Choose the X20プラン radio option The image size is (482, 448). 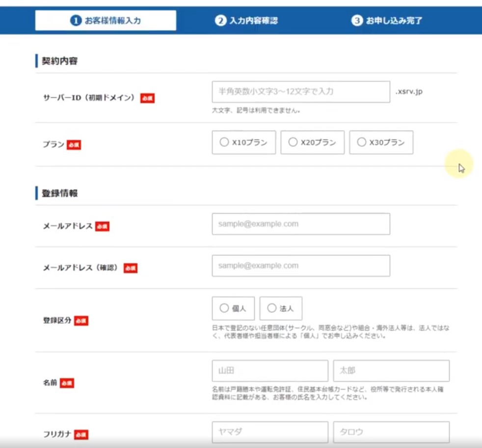(312, 142)
